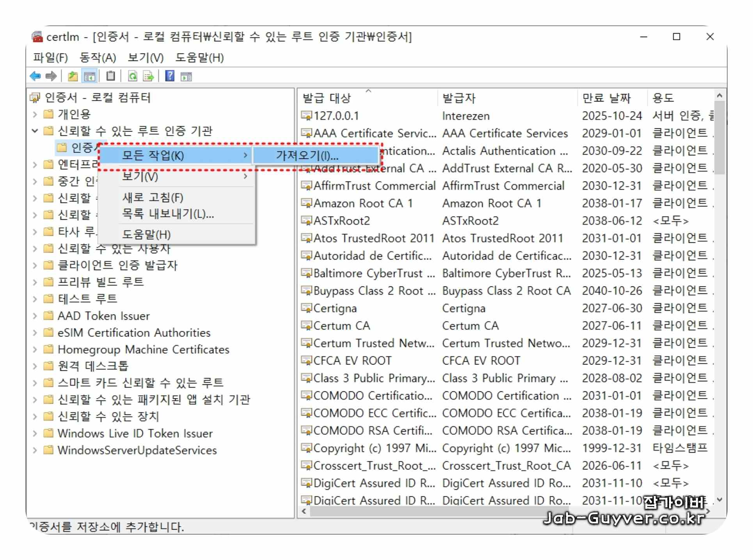The width and height of the screenshot is (753, 560).
Task: Toggle the Show/Hide Console Tree icon
Action: point(90,76)
